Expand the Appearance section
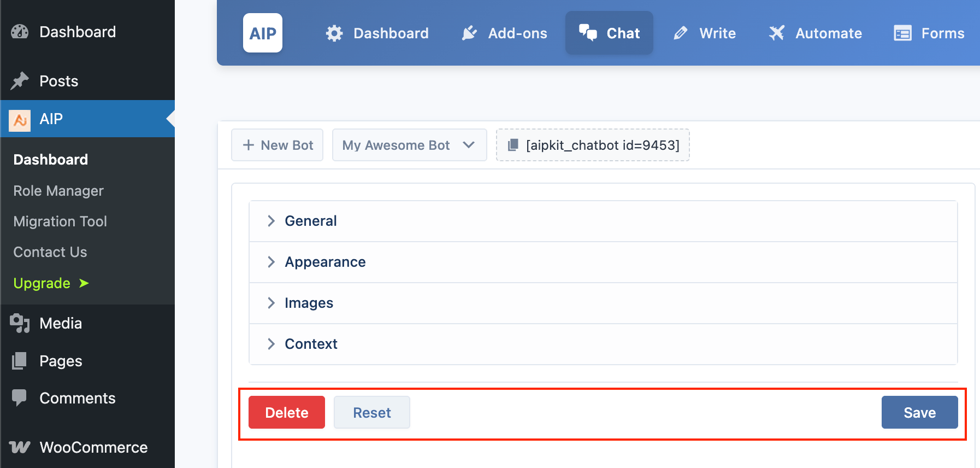Viewport: 980px width, 468px height. point(603,262)
